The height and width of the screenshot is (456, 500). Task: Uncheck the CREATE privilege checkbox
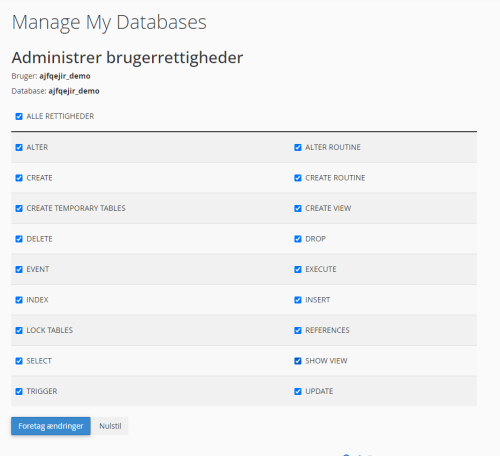click(19, 178)
